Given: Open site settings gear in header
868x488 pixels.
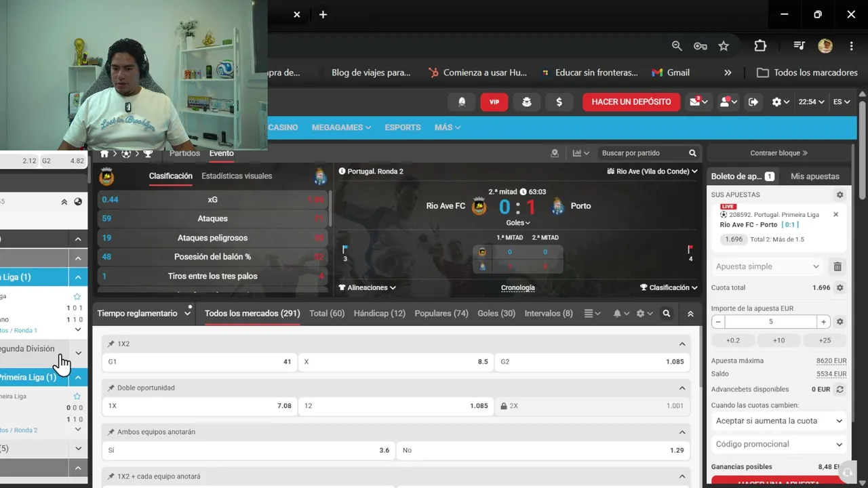Looking at the screenshot, I should [x=781, y=102].
